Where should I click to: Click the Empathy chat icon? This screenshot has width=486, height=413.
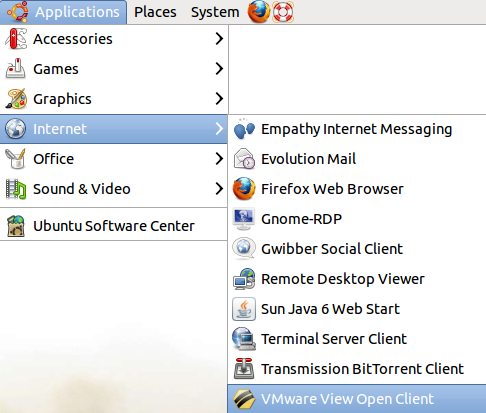244,129
